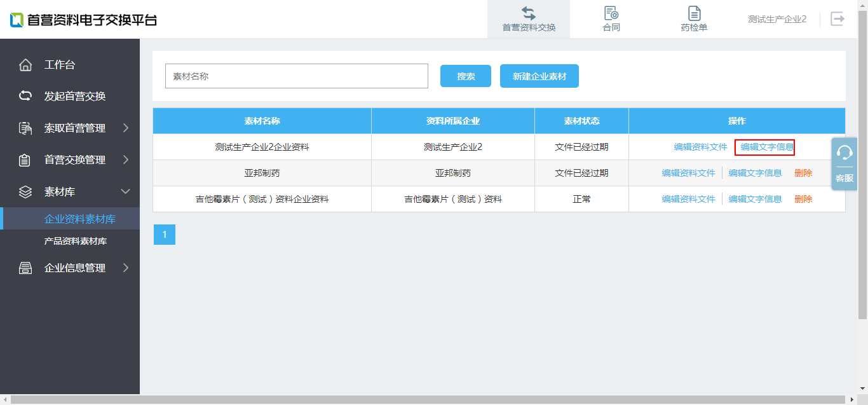The height and width of the screenshot is (405, 868).
Task: Click the 药检单 document icon
Action: click(x=694, y=13)
